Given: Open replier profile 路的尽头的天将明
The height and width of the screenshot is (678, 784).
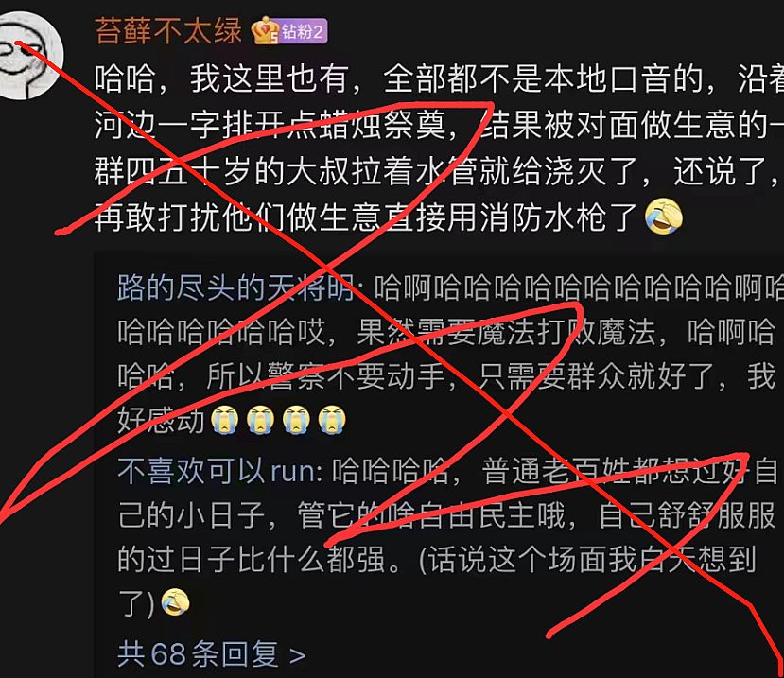Looking at the screenshot, I should [x=235, y=287].
